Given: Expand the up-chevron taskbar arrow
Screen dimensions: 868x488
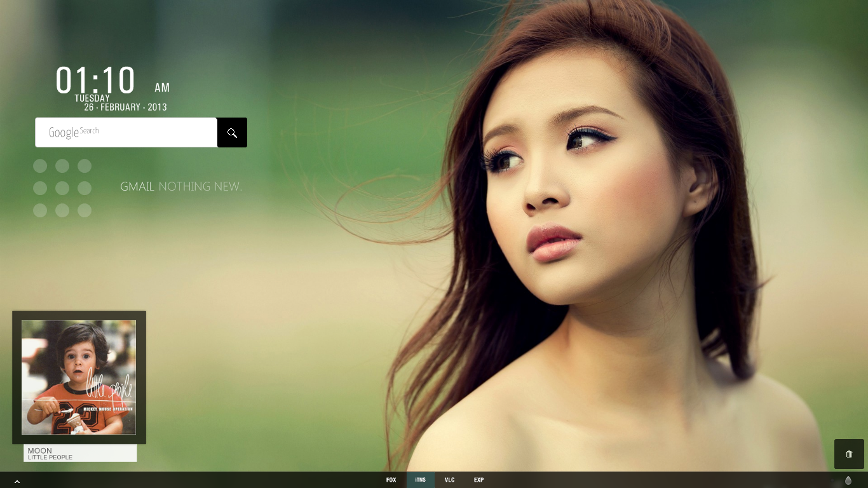Looking at the screenshot, I should coord(17,482).
